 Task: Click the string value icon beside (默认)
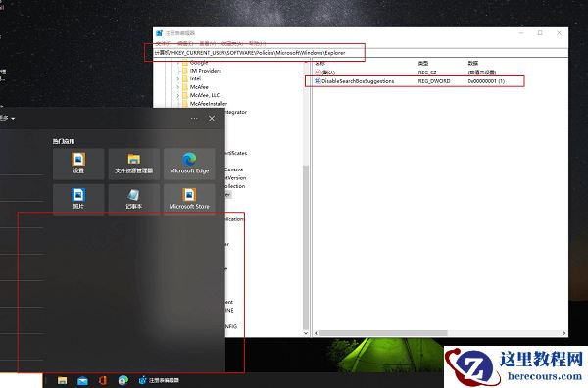[318, 72]
